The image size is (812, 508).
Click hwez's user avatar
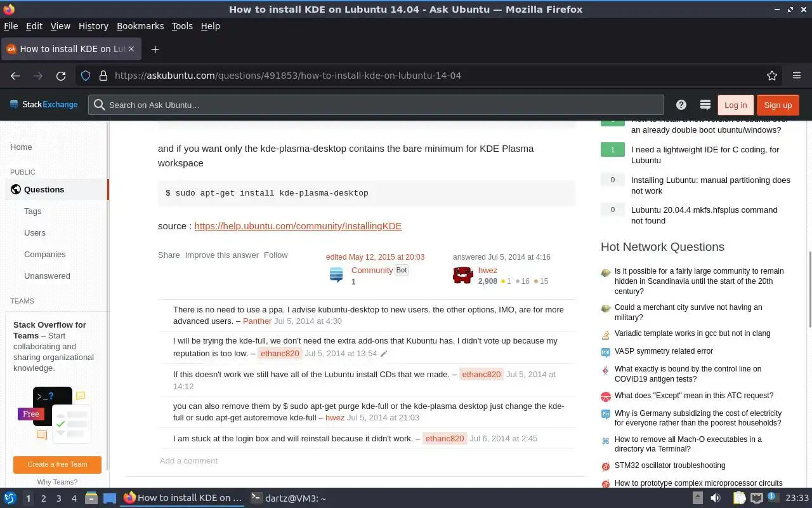click(x=463, y=275)
